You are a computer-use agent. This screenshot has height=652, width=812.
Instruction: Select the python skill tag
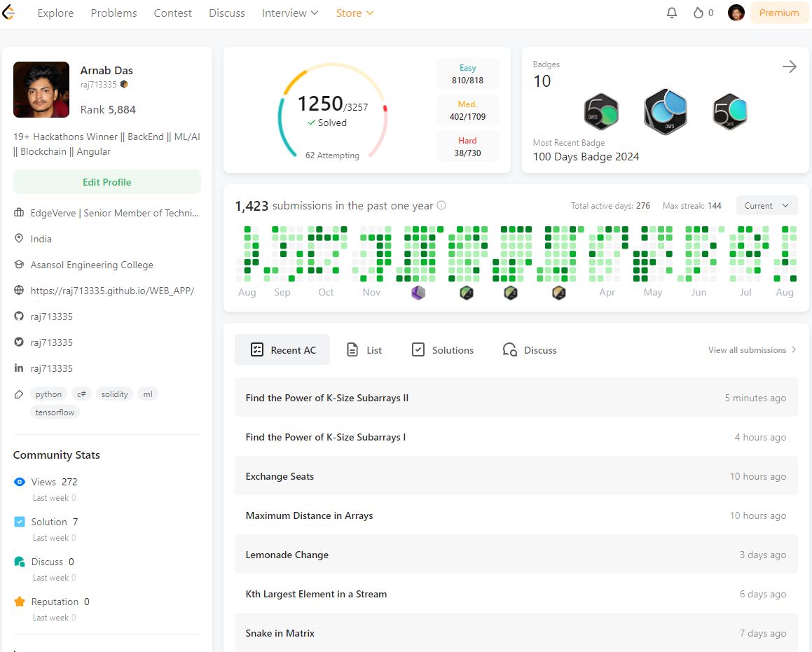point(48,394)
